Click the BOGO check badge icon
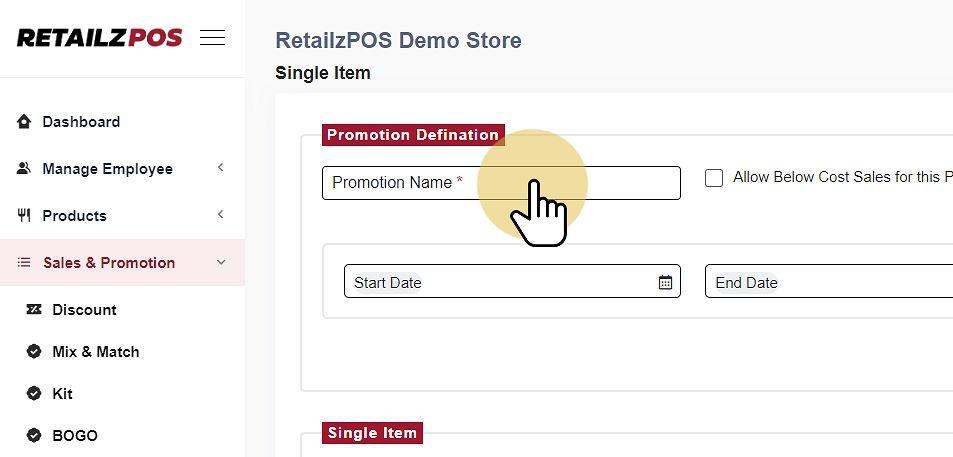This screenshot has width=953, height=457. pyautogui.click(x=34, y=436)
